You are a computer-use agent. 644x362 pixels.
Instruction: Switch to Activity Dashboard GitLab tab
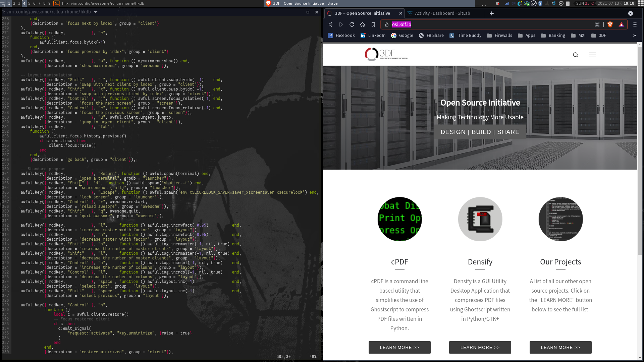click(x=442, y=13)
